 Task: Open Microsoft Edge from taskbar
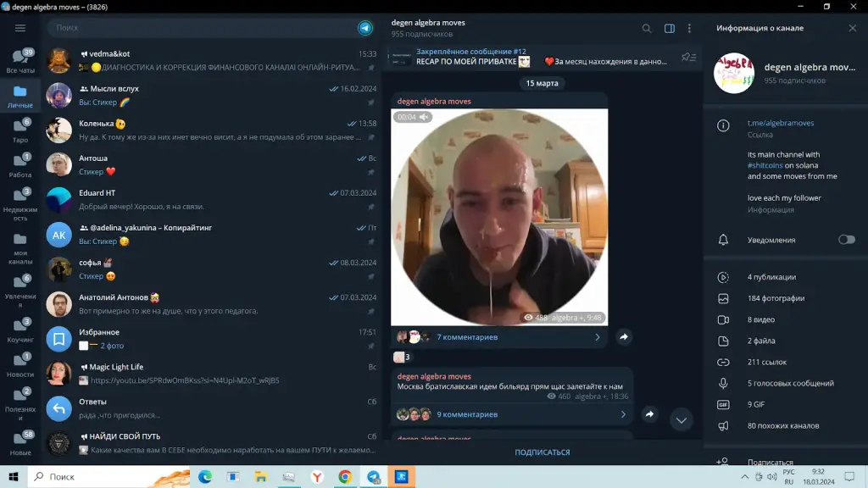(x=205, y=476)
